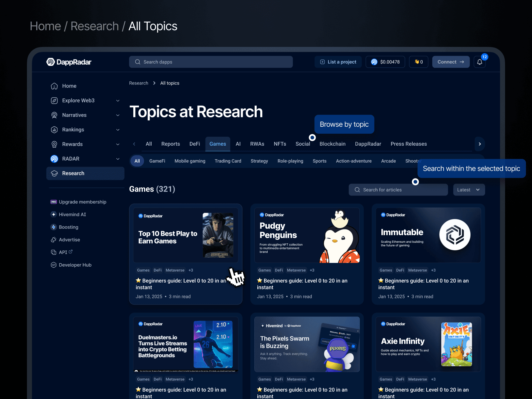Switch to the DeFi topic tab
Viewport: 532px width, 399px height.
(x=195, y=144)
